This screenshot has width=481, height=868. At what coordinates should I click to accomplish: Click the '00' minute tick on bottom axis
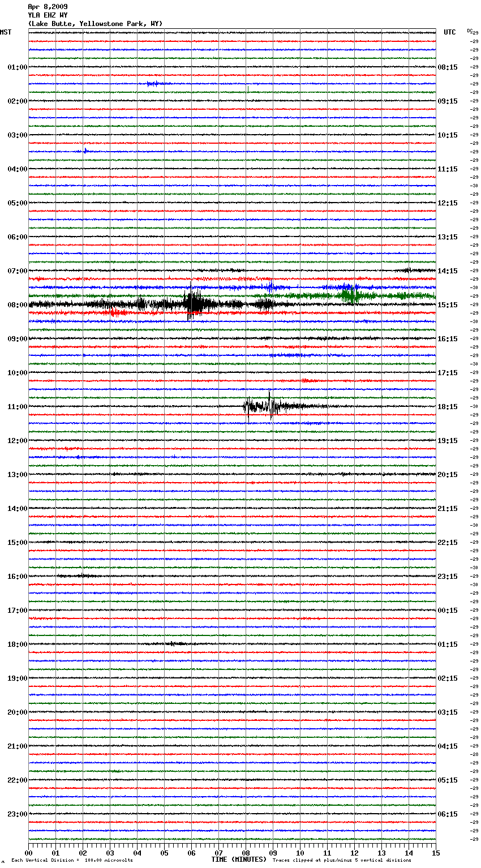click(28, 853)
